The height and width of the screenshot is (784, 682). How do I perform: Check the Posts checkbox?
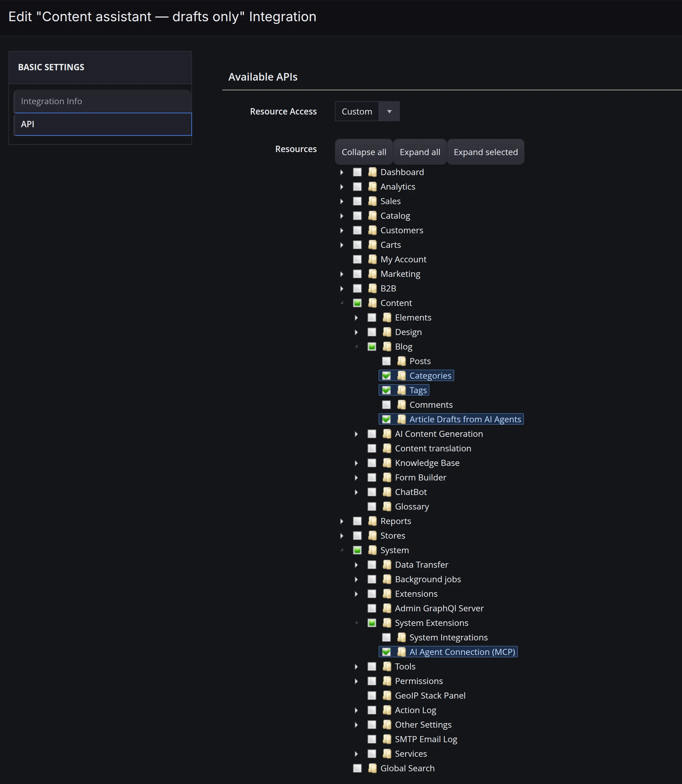pos(386,361)
